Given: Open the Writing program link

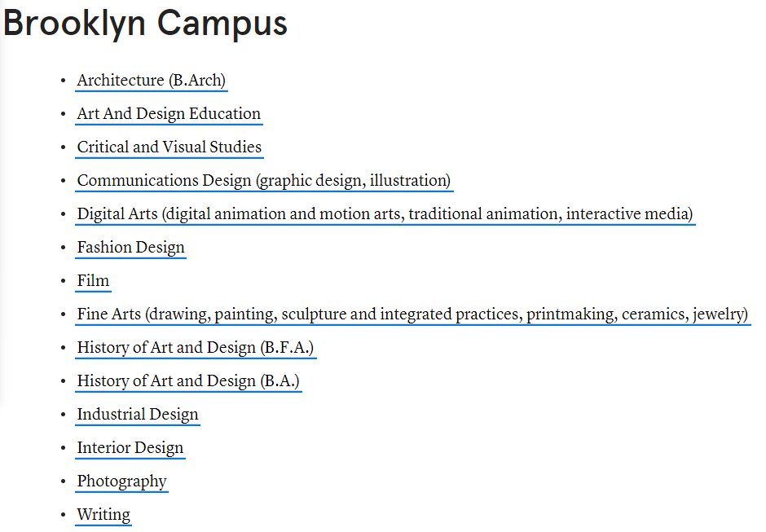Looking at the screenshot, I should (x=103, y=515).
